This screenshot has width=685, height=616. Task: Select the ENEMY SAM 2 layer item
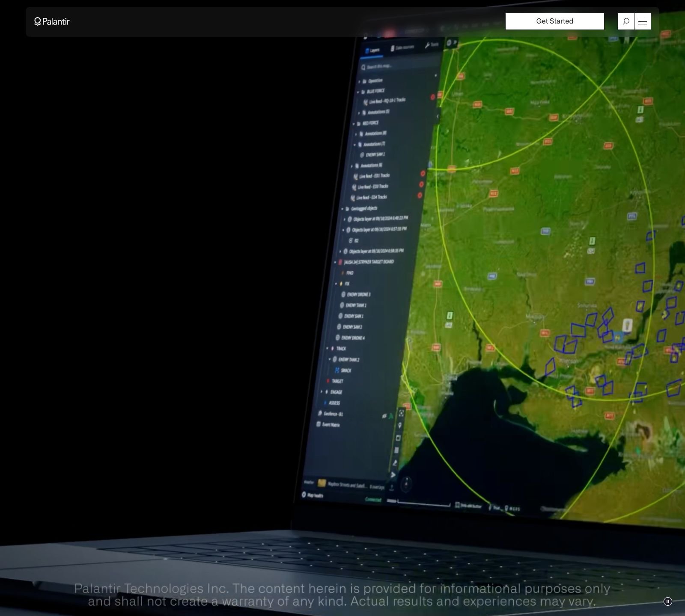(x=350, y=327)
